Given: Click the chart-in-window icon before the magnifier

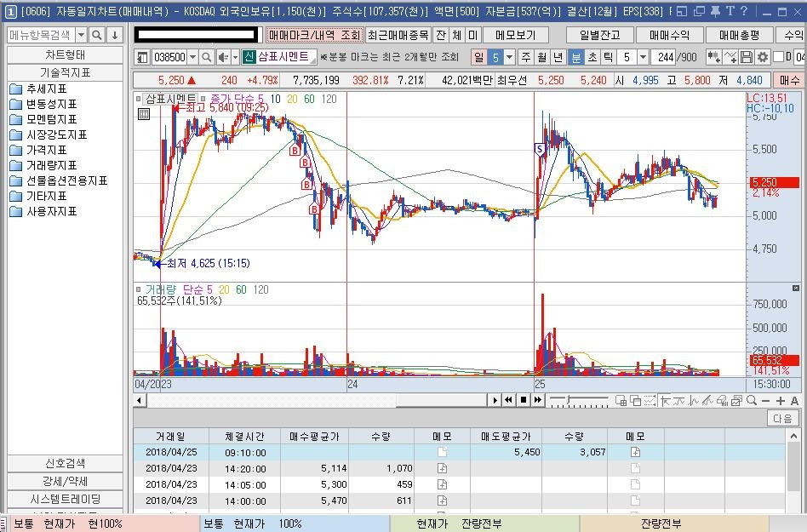Looking at the screenshot, I should 737,400.
